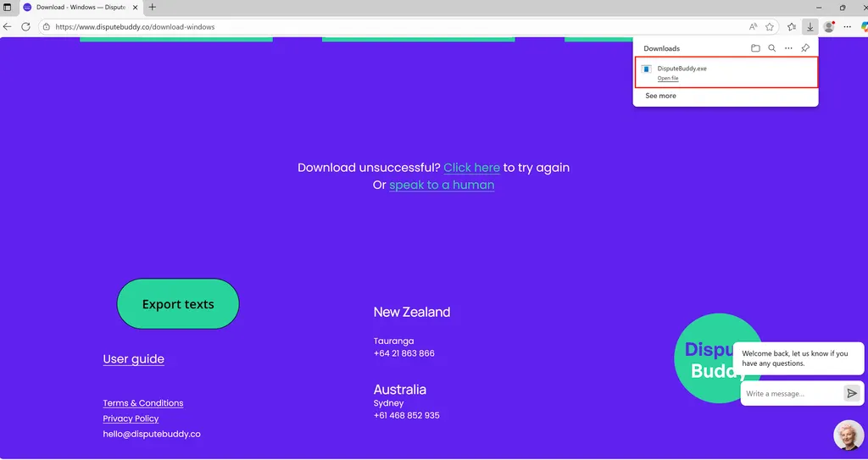Click the DisputeBuddy.exe file entry
The height and width of the screenshot is (460, 868).
click(726, 72)
